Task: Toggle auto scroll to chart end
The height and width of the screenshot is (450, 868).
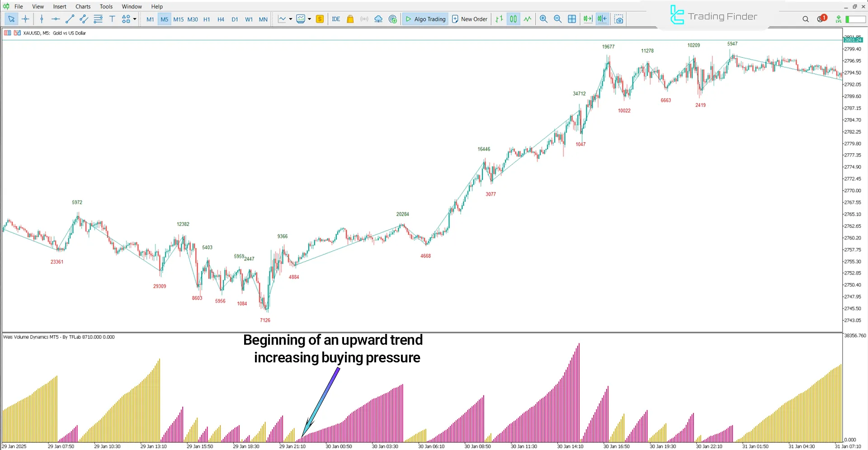Action: pyautogui.click(x=587, y=19)
